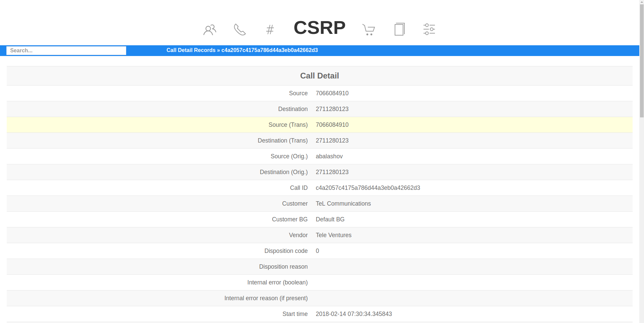Click the shopping cart icon
The width and height of the screenshot is (644, 323).
point(368,30)
